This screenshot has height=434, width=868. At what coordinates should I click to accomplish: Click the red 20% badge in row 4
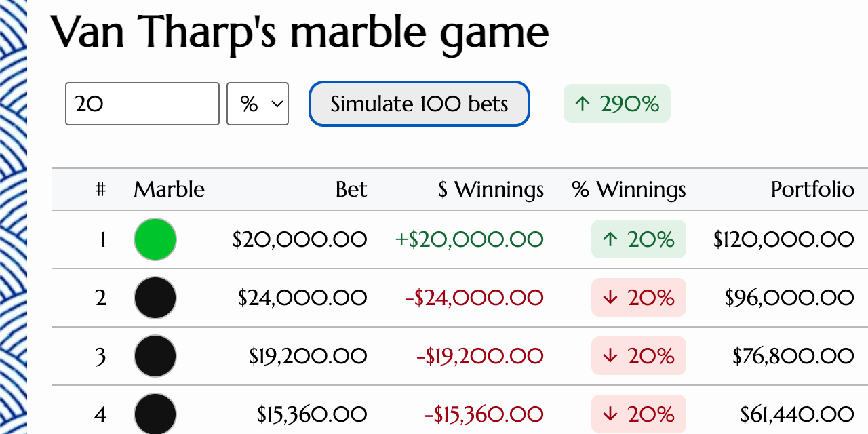pyautogui.click(x=638, y=414)
